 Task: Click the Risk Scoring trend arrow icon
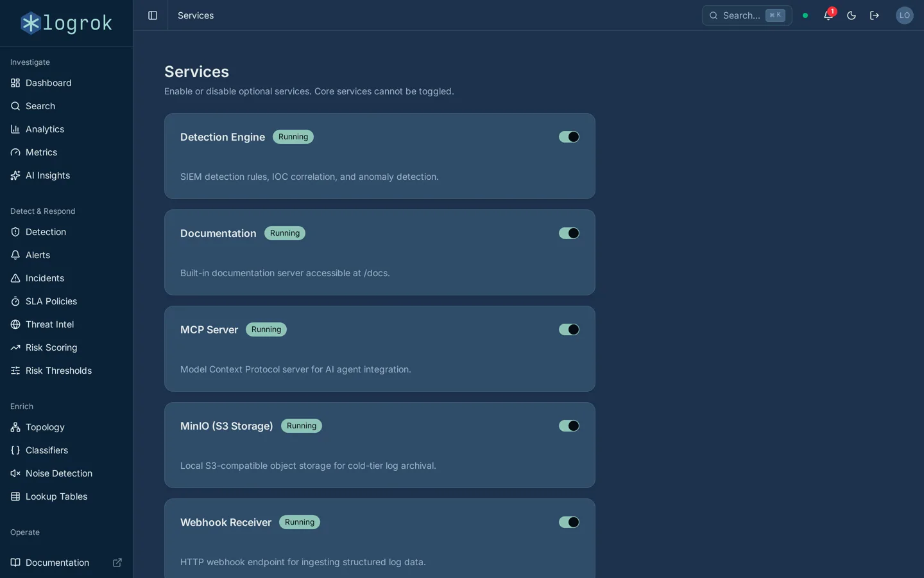15,347
